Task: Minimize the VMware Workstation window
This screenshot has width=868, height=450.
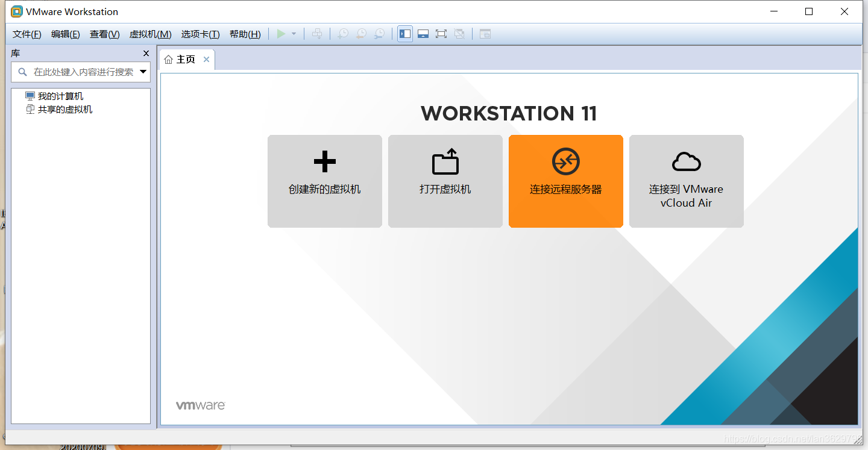Action: click(774, 11)
